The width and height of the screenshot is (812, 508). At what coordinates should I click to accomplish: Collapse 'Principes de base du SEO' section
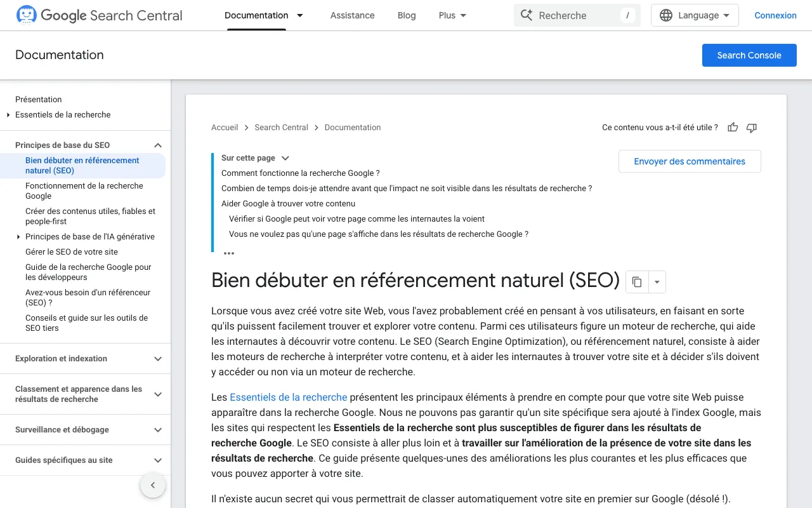(x=158, y=145)
